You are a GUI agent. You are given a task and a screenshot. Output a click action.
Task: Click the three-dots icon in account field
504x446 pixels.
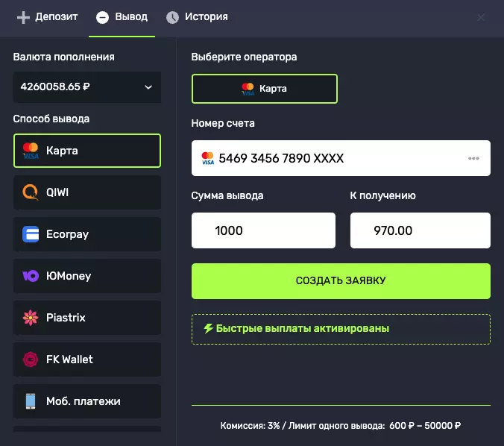pyautogui.click(x=473, y=158)
